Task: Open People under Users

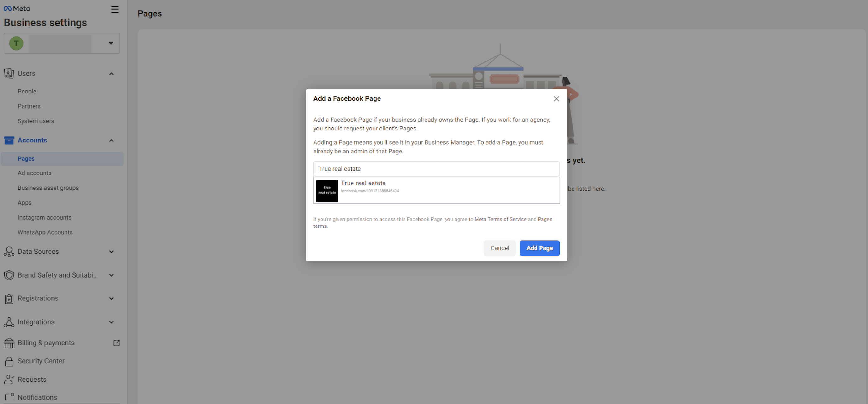Action: [27, 91]
